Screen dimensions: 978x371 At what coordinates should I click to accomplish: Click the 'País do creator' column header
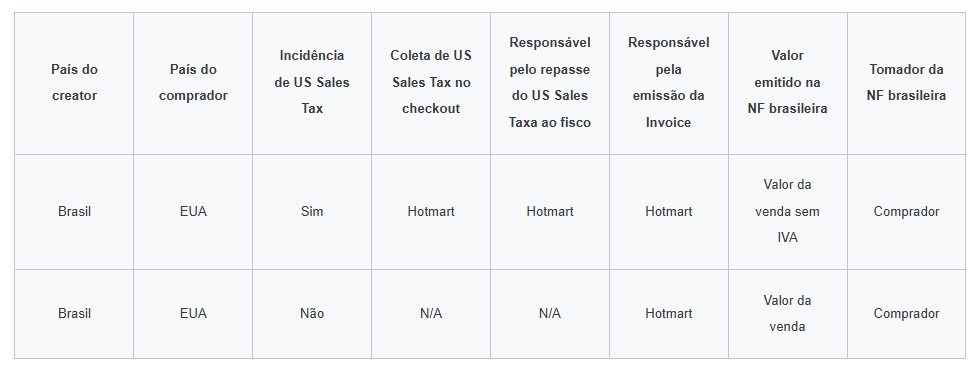74,83
